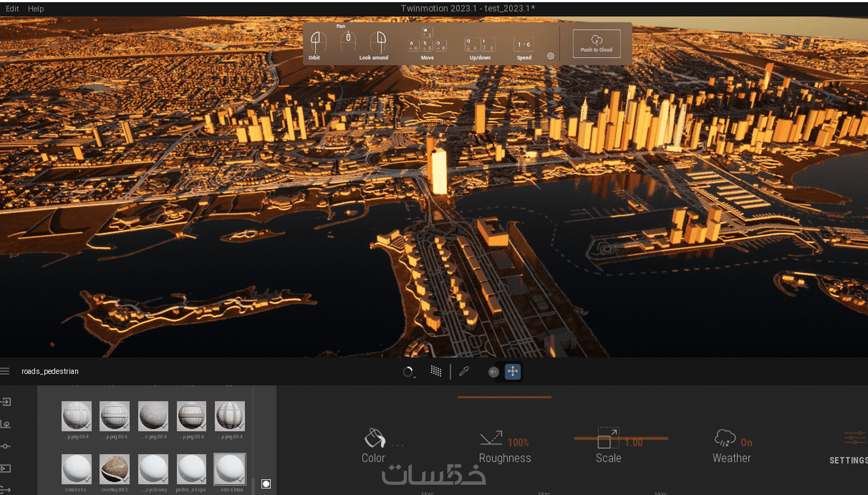The height and width of the screenshot is (495, 868).
Task: Click the white circle preview button
Action: [266, 484]
